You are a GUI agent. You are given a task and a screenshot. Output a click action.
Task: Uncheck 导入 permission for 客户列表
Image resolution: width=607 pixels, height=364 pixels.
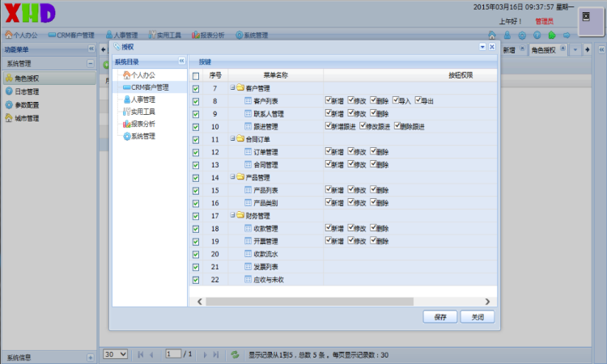coord(396,100)
